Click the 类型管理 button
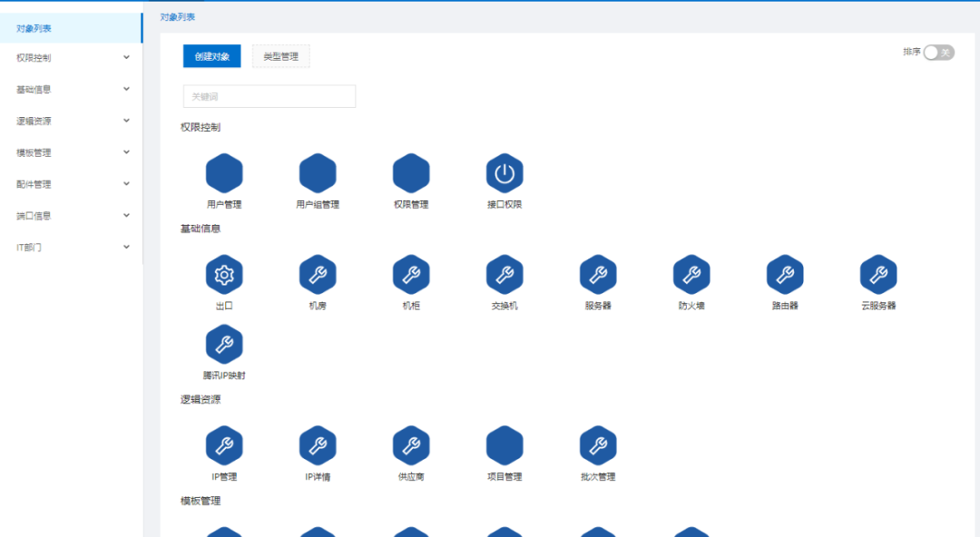Viewport: 980px width, 537px height. pos(280,56)
